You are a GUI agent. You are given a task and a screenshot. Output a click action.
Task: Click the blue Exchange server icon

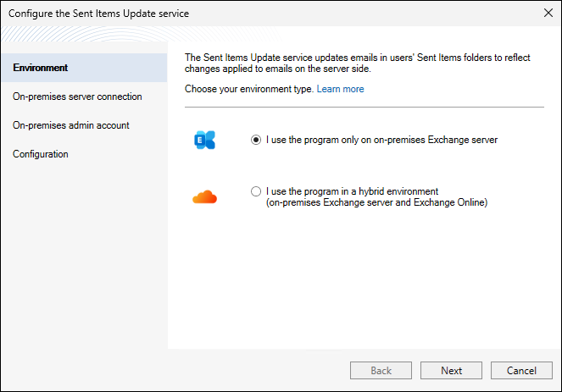(x=204, y=141)
